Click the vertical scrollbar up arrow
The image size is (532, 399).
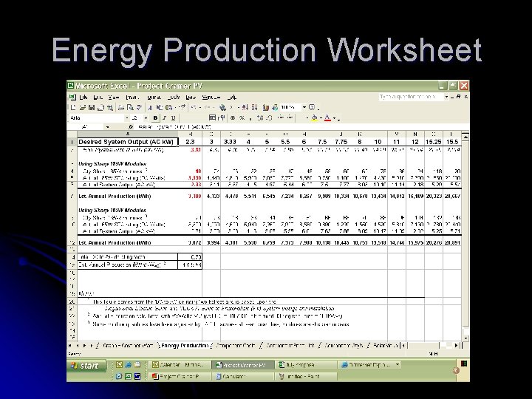465,137
